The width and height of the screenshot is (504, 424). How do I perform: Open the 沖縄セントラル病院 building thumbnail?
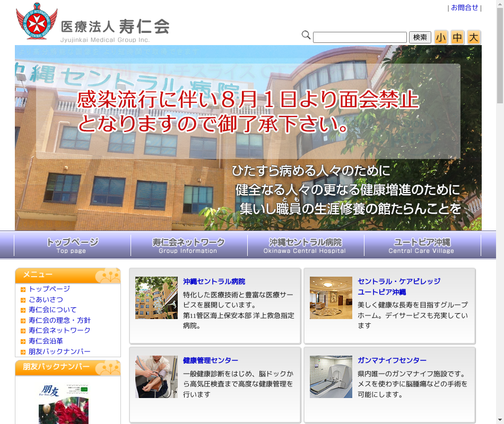(x=156, y=298)
